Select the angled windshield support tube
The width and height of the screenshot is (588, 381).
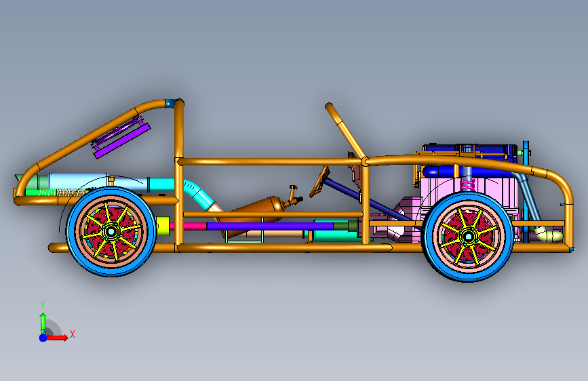point(345,130)
